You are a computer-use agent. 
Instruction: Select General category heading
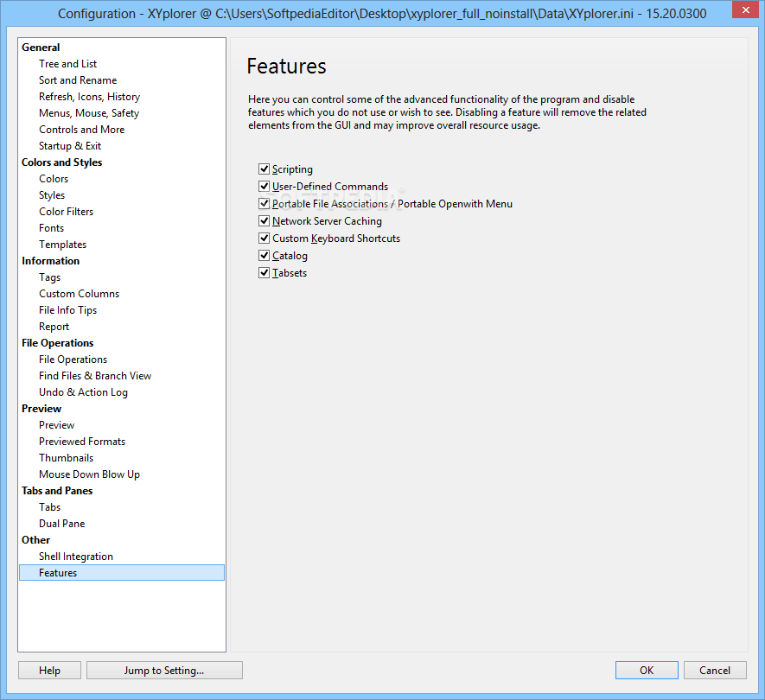click(41, 48)
